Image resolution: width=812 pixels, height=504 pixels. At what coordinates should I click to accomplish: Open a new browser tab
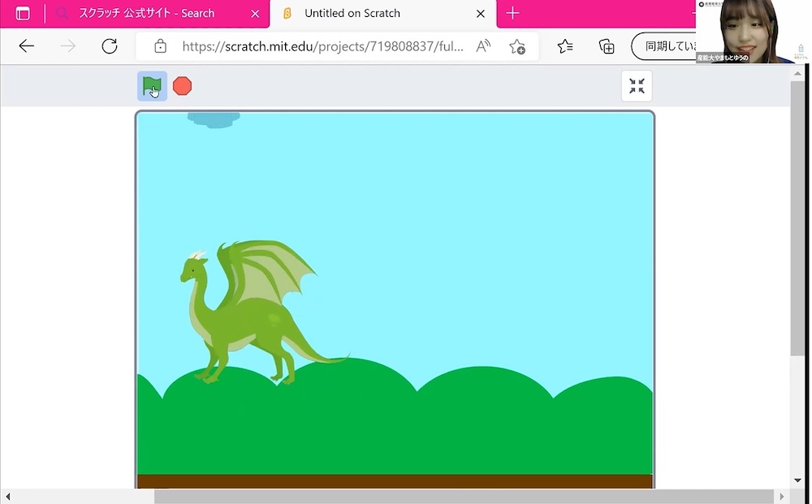512,14
